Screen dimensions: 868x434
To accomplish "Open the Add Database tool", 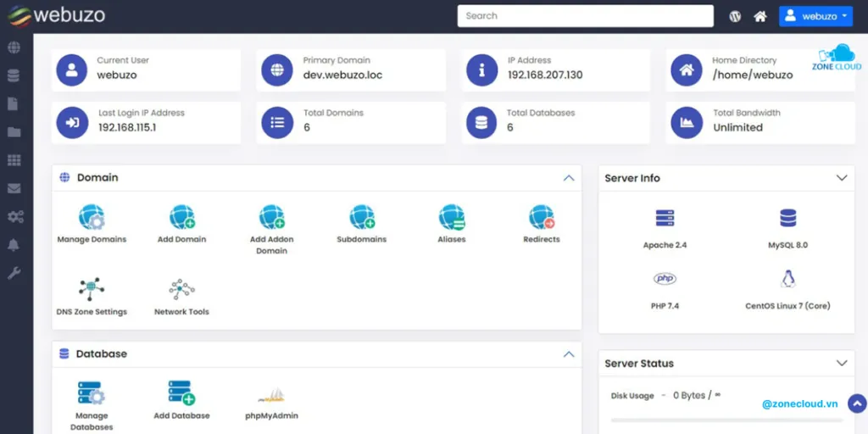I will click(x=181, y=393).
